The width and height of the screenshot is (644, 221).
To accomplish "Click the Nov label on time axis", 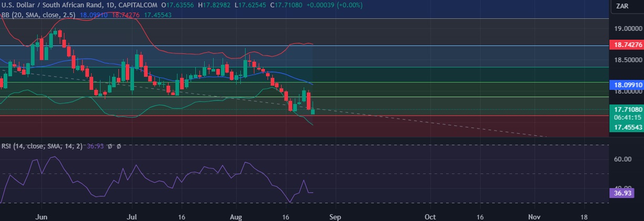I will [x=534, y=216].
